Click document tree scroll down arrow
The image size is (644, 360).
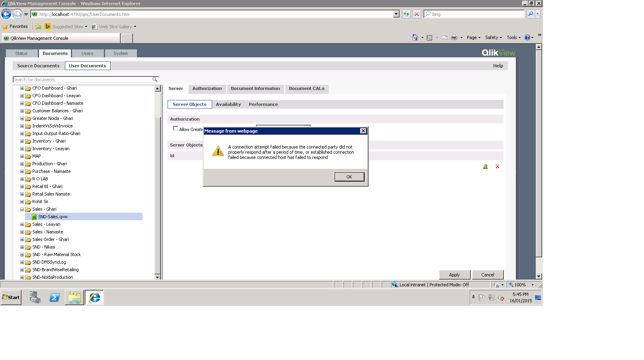(157, 277)
